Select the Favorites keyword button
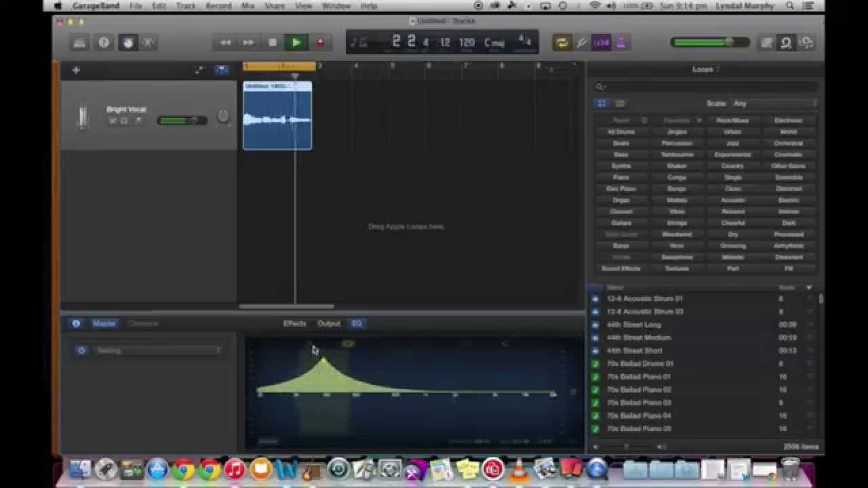This screenshot has height=488, width=868. (677, 121)
